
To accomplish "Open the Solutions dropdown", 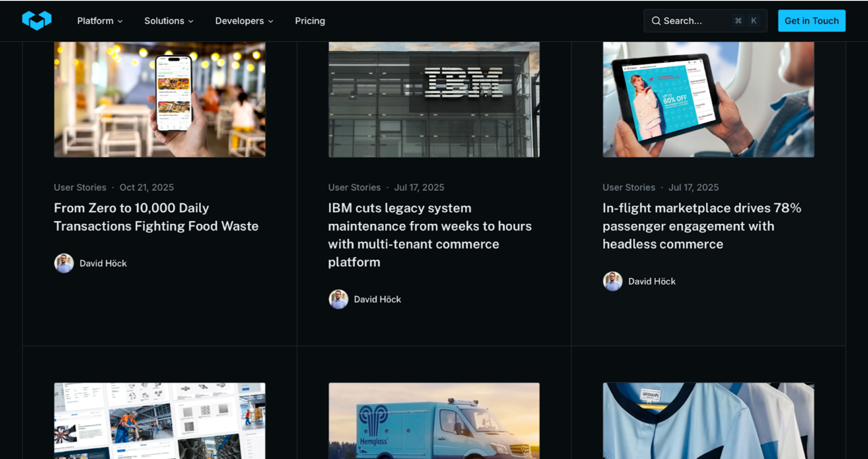I will 165,21.
